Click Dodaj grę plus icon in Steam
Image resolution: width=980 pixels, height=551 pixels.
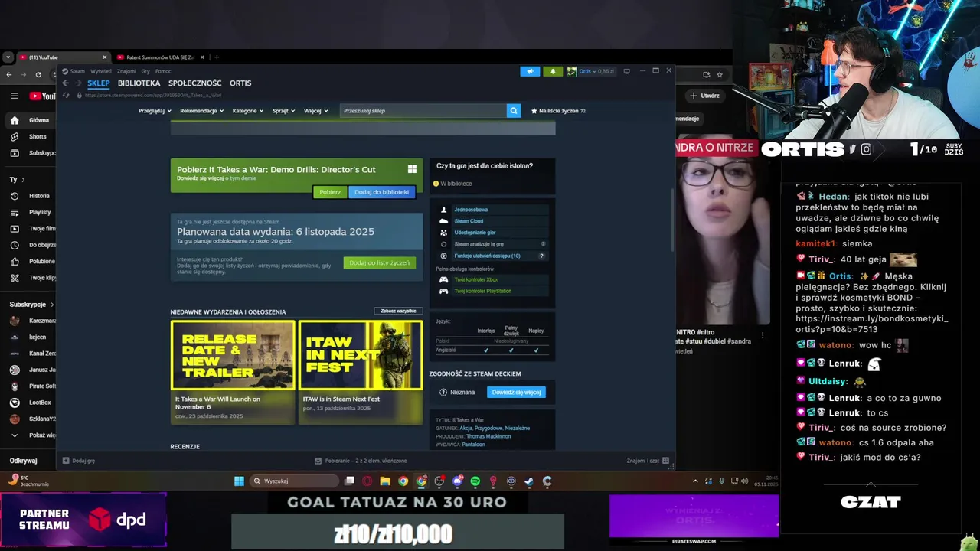(x=66, y=461)
